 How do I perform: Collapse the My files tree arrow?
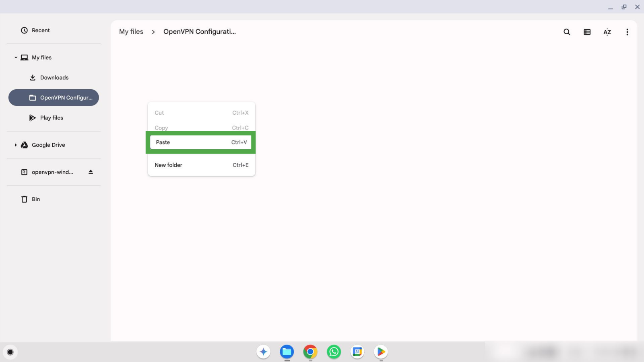(x=16, y=58)
